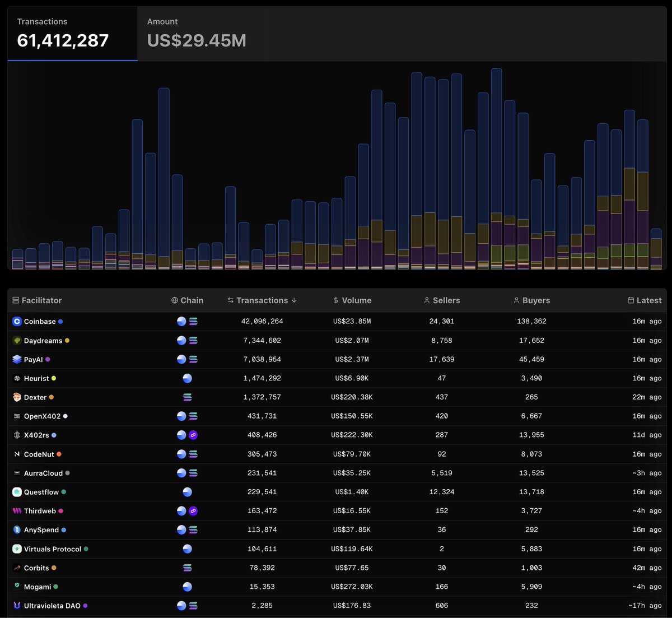Click the PayAI logo icon
Viewport: 672px width, 618px height.
coord(17,359)
